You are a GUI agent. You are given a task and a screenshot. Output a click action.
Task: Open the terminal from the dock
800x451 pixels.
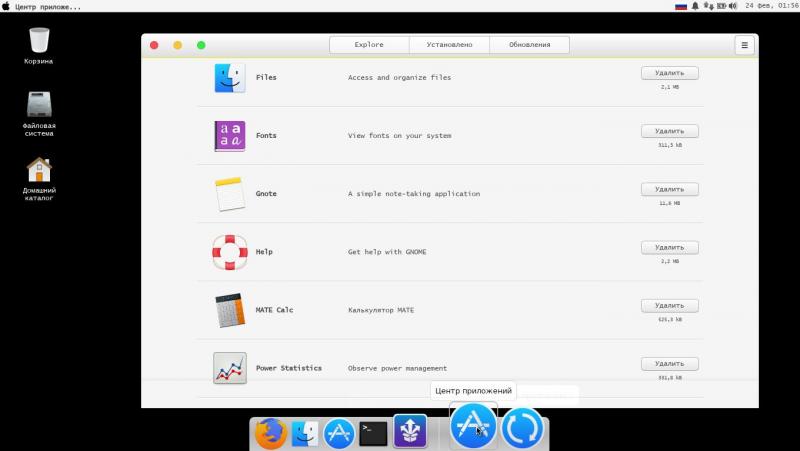[373, 433]
